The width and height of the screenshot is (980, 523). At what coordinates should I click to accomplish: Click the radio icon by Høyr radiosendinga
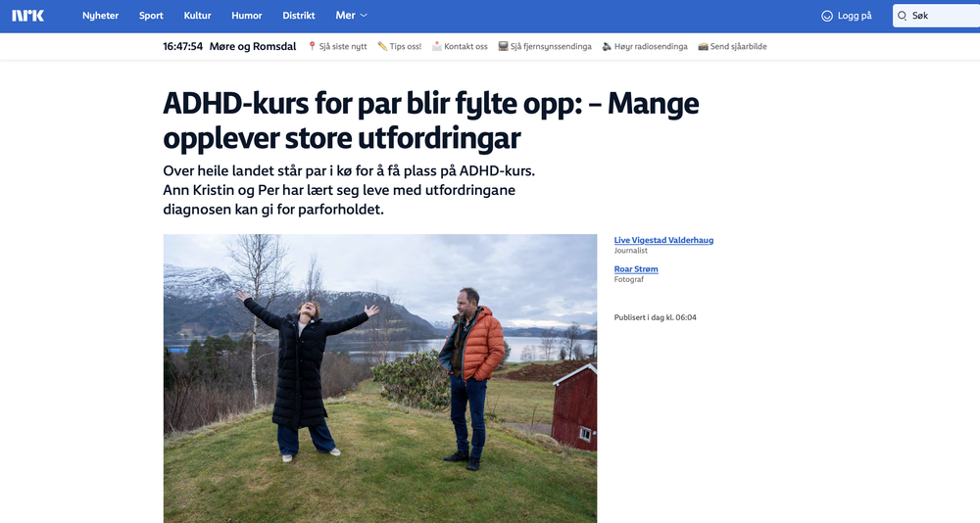tap(607, 46)
